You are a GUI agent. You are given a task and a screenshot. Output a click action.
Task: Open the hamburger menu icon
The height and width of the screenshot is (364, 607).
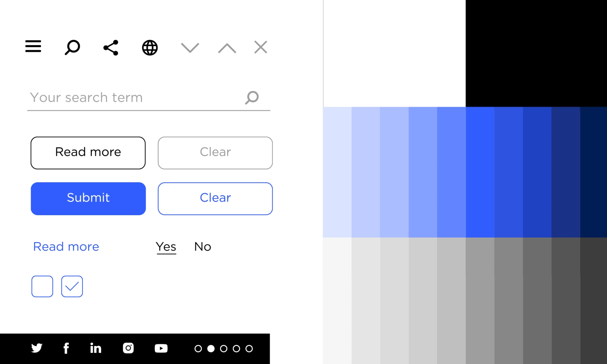click(33, 46)
